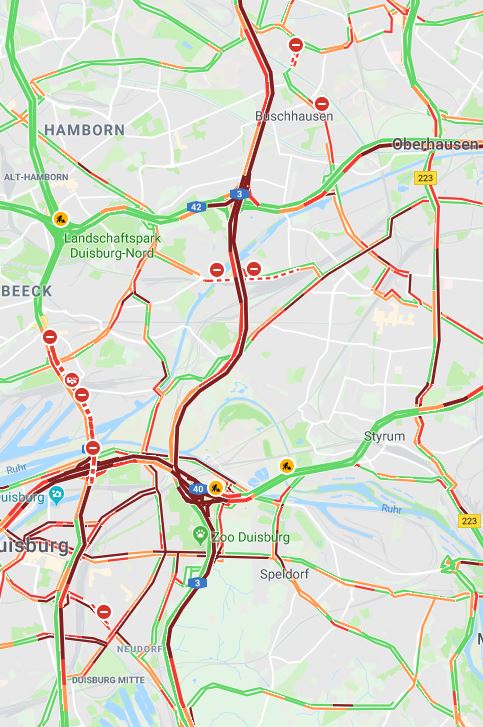Select the Styrum place label

(x=384, y=436)
